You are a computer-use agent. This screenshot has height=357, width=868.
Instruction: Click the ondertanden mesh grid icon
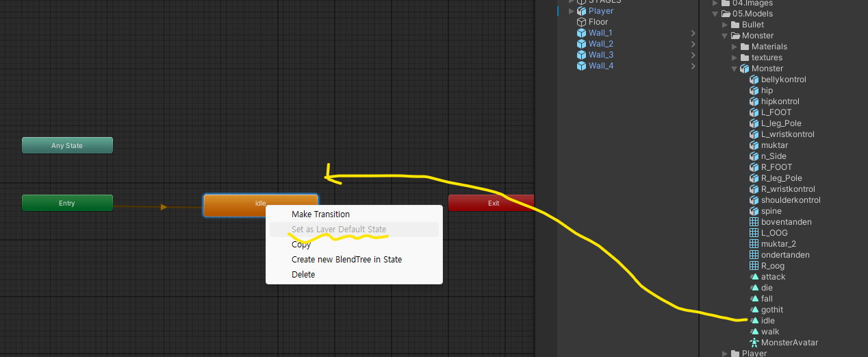(754, 255)
